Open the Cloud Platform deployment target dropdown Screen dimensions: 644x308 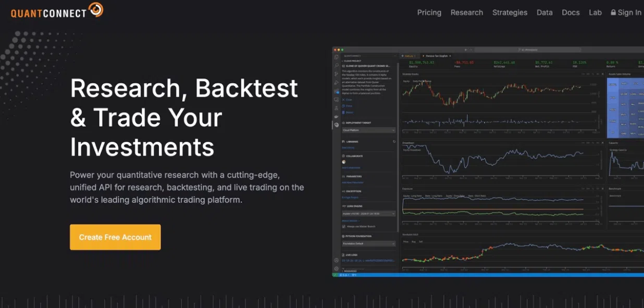click(368, 130)
